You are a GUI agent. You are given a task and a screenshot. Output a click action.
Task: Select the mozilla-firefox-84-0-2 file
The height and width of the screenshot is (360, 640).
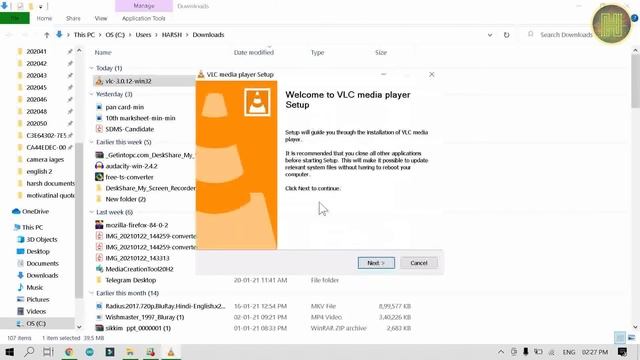[136, 225]
